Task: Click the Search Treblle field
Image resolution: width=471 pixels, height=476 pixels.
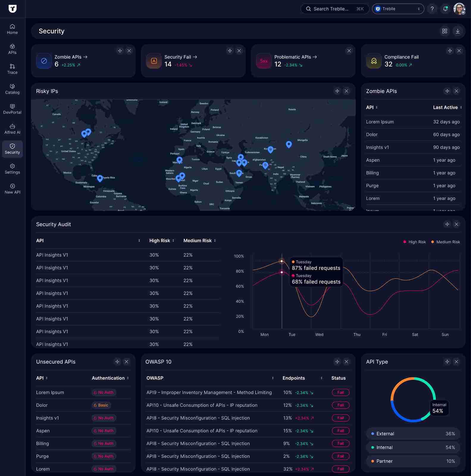Action: pyautogui.click(x=334, y=9)
